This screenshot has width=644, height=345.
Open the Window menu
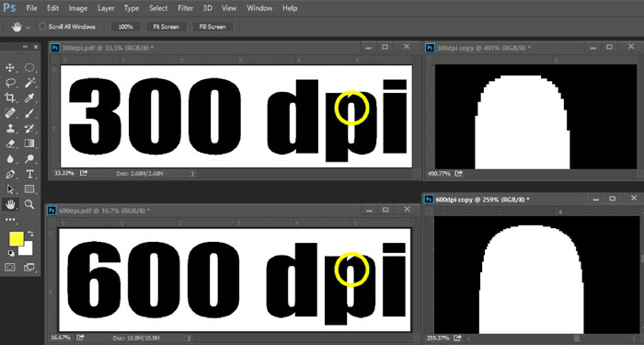pos(259,8)
